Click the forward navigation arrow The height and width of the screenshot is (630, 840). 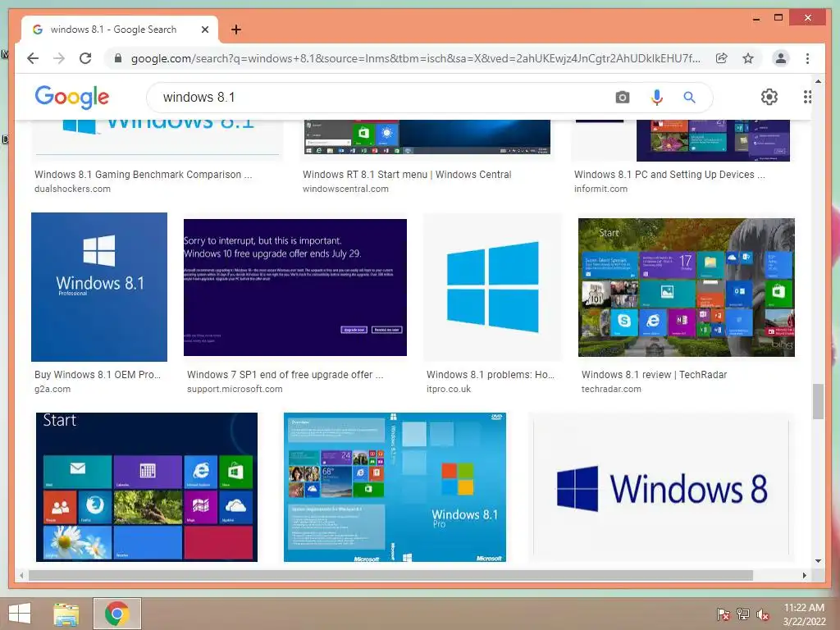tap(59, 58)
